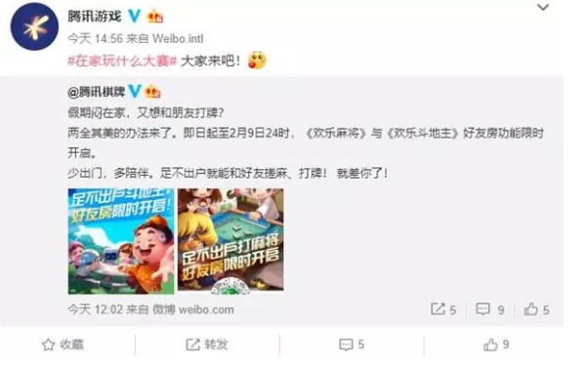Click the blushing emoji after 大家来吧

pyautogui.click(x=257, y=60)
